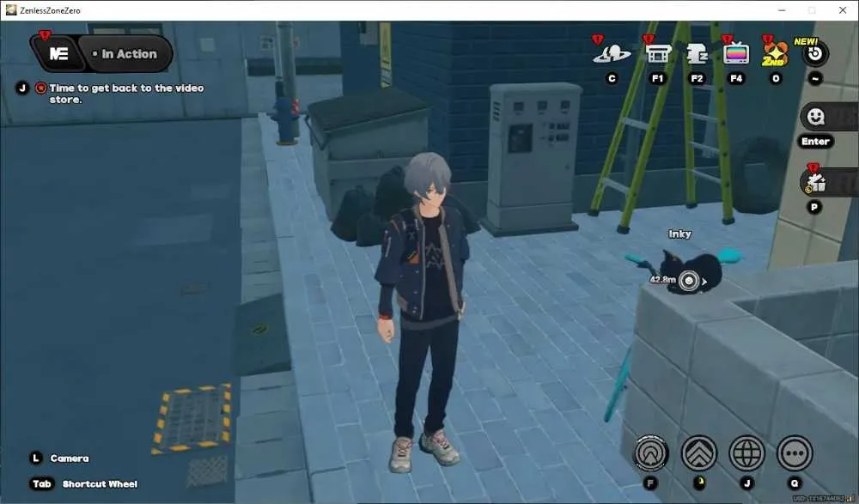Click the double-chevron sprint icon

point(699,453)
